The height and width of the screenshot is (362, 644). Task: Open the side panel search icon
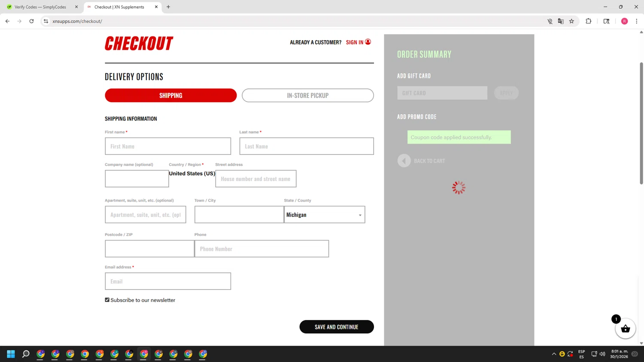tap(606, 21)
